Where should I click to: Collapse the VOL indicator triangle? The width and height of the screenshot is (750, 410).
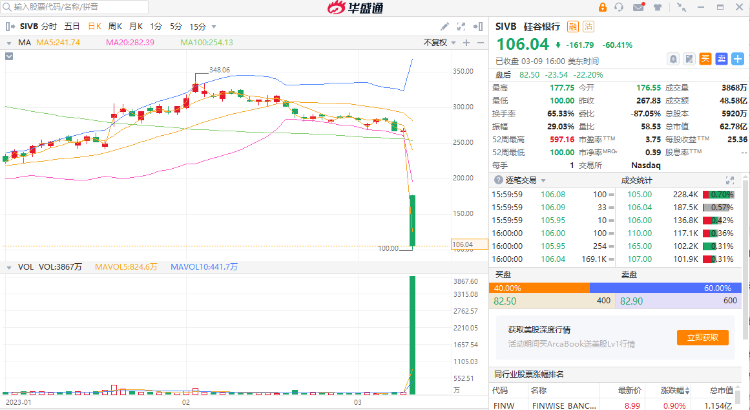click(9, 267)
